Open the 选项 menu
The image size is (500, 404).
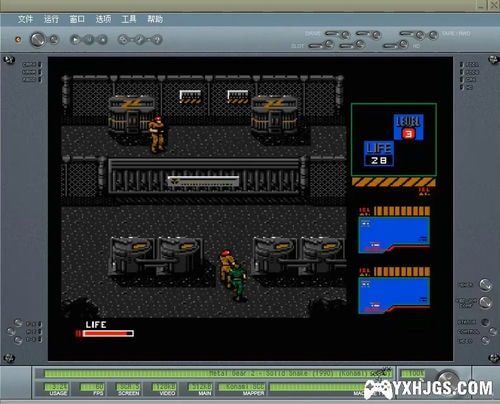[x=103, y=19]
